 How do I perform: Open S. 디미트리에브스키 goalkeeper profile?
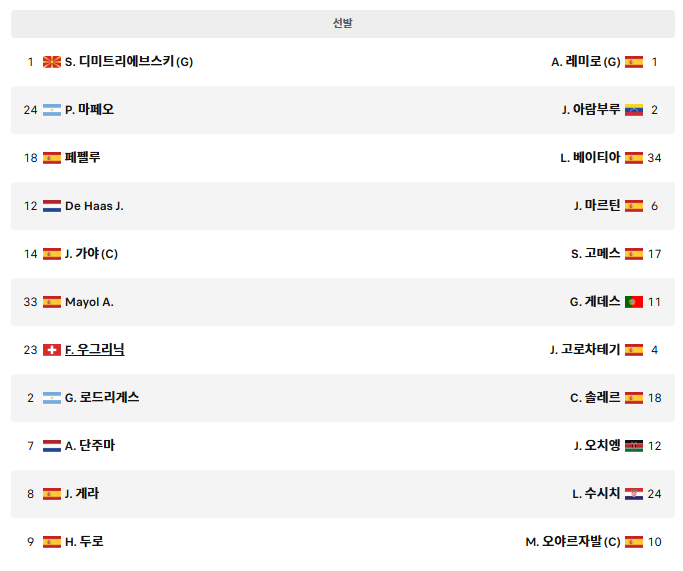(x=129, y=61)
